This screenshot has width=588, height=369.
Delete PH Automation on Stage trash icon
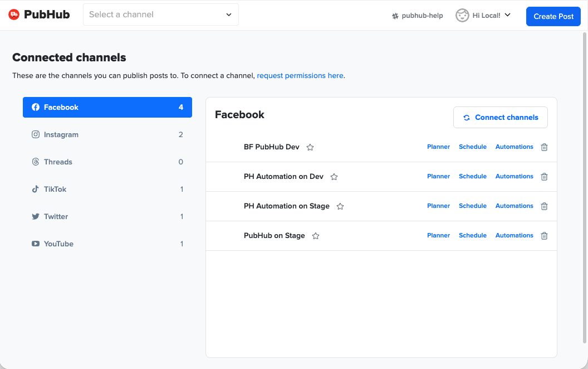pos(544,206)
